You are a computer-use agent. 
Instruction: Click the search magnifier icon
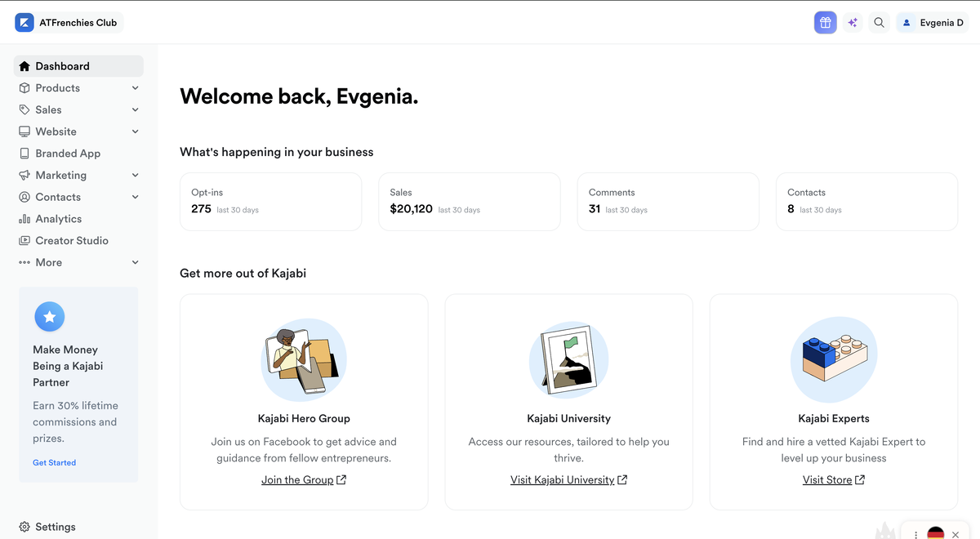coord(879,23)
